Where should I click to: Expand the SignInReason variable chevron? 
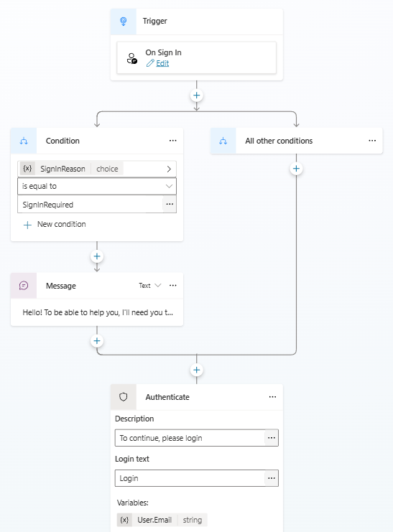coord(169,169)
